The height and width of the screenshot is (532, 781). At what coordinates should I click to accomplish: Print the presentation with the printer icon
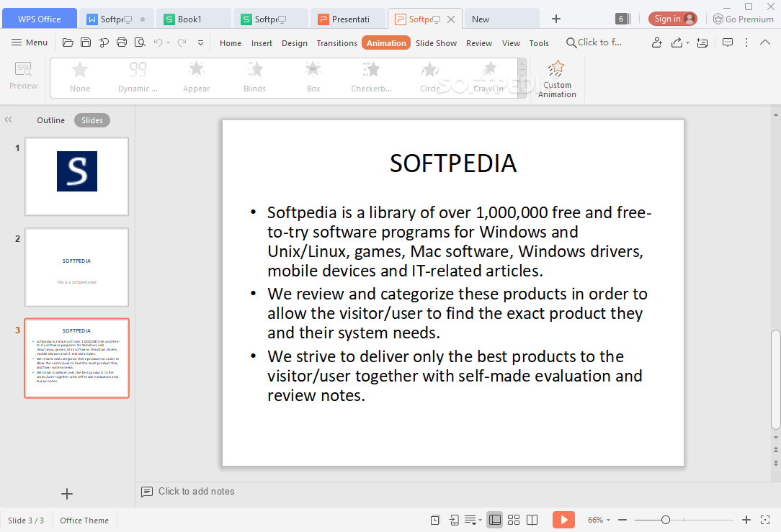pos(122,42)
